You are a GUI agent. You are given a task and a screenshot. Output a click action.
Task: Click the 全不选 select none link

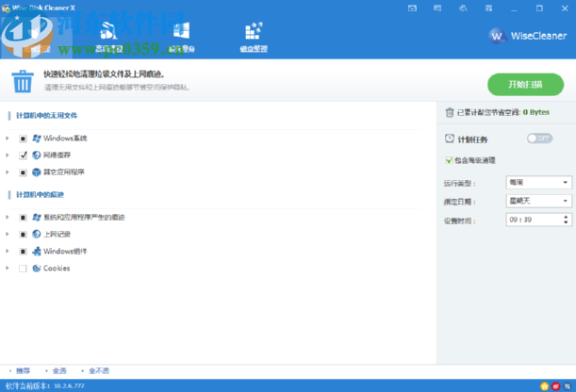pyautogui.click(x=99, y=370)
